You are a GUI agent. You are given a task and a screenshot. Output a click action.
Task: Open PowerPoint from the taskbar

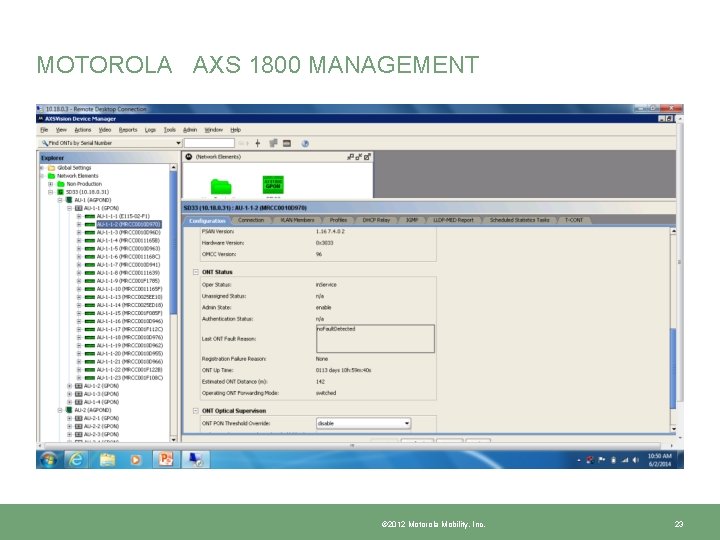(165, 459)
